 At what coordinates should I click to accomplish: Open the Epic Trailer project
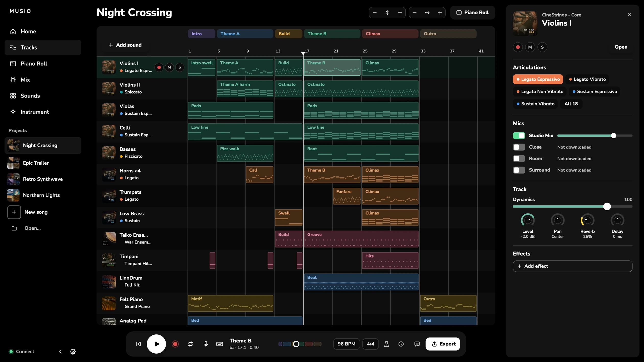[x=43, y=163]
